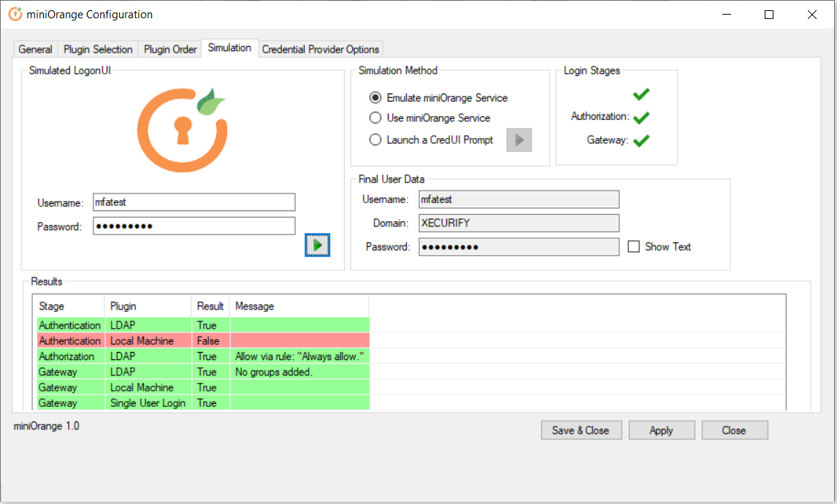This screenshot has height=504, width=837.
Task: Click the Gateway stage green checkmark
Action: [641, 140]
